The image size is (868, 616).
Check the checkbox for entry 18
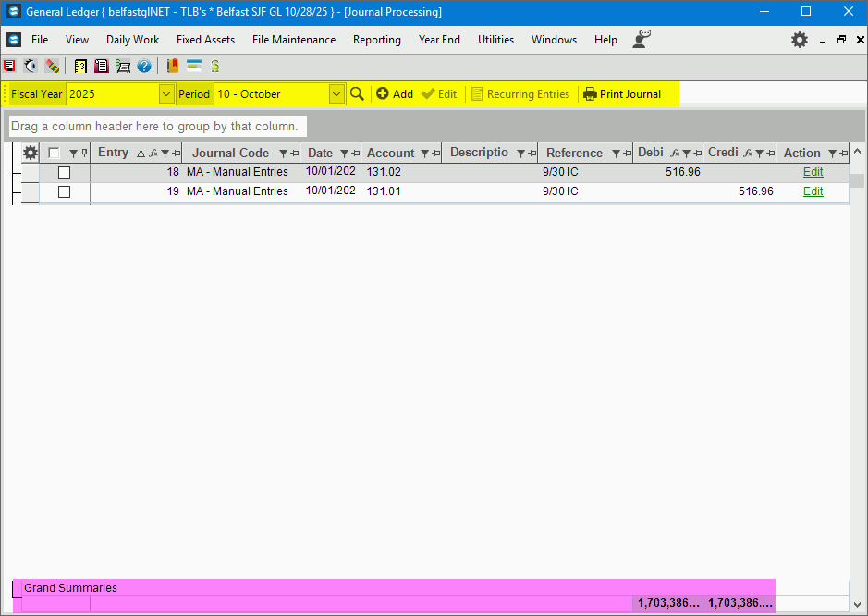[64, 173]
